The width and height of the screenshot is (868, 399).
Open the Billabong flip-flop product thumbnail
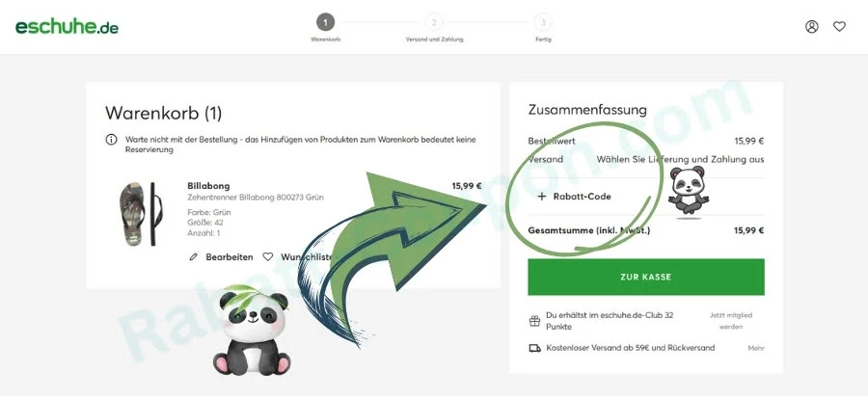(x=141, y=214)
